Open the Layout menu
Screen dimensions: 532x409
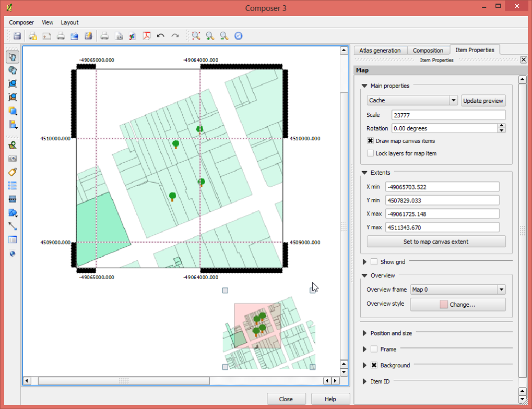pyautogui.click(x=69, y=22)
